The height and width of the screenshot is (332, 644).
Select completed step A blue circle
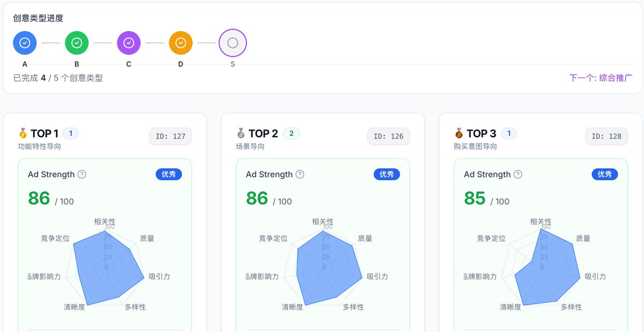[x=25, y=43]
